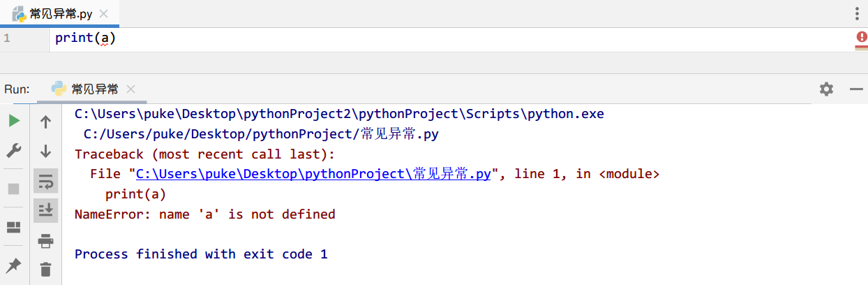The height and width of the screenshot is (285, 868).
Task: Open the editor tabs three-dot menu
Action: coord(858,13)
